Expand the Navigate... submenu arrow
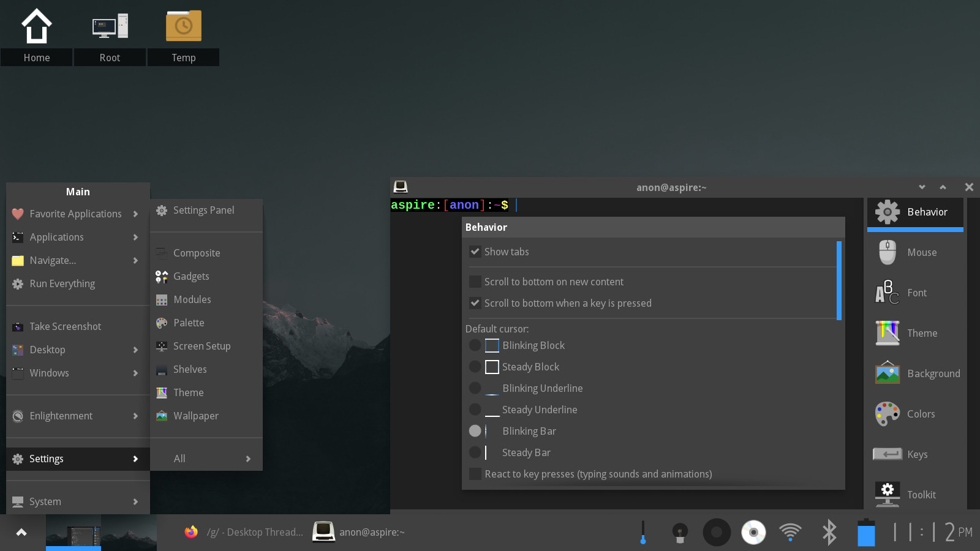This screenshot has width=980, height=551. 135,260
